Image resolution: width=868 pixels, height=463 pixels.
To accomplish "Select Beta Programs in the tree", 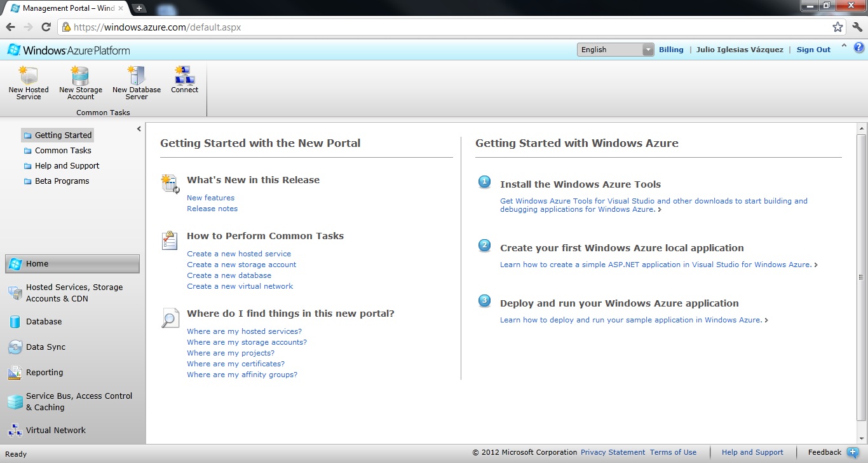I will 62,181.
